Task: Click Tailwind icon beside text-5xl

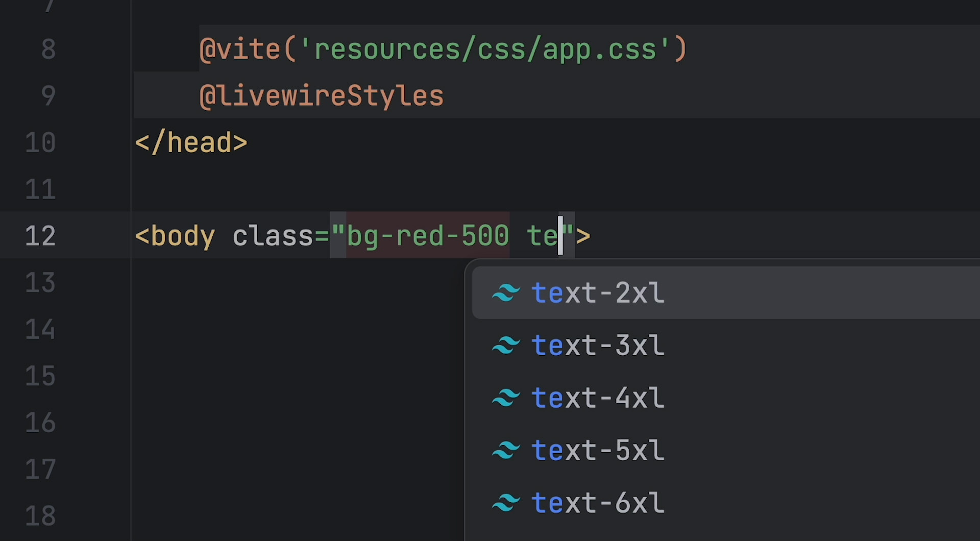Action: pos(506,451)
